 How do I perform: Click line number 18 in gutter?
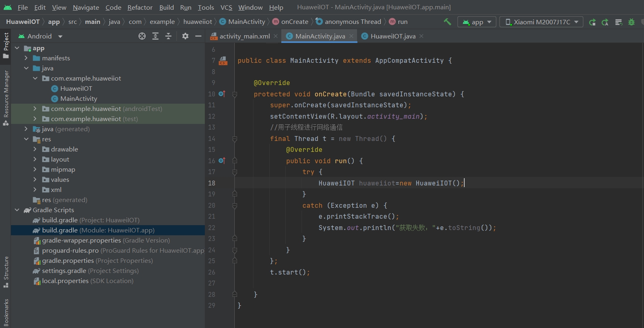212,183
